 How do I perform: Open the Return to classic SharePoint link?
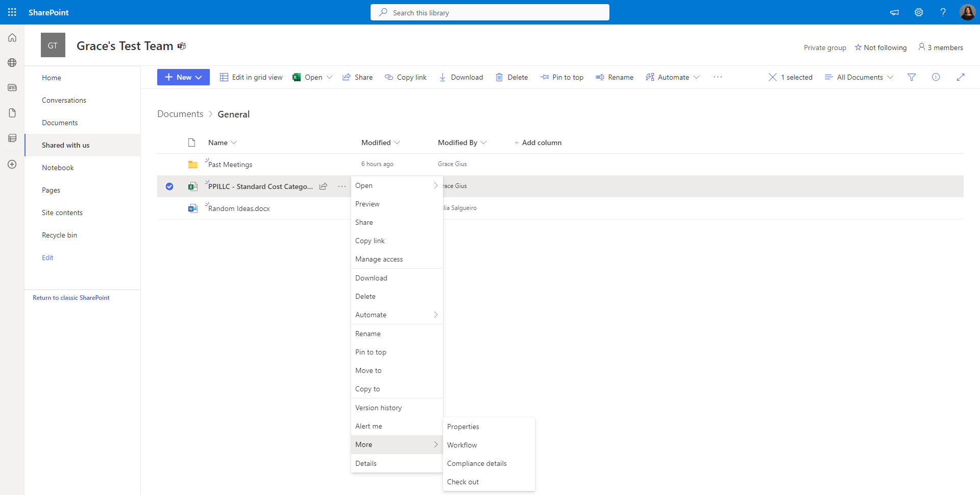pyautogui.click(x=71, y=298)
